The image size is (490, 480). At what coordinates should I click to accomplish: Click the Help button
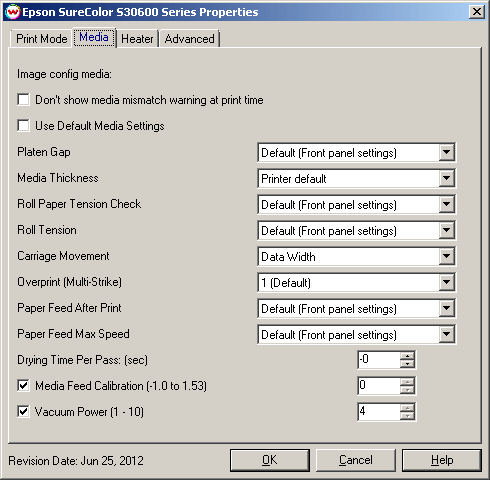(442, 460)
